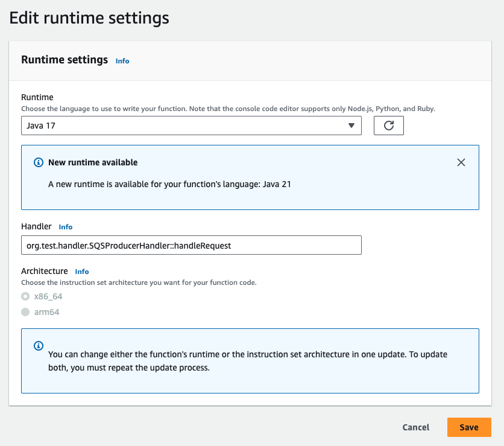Save the runtime settings
504x446 pixels.
click(x=468, y=427)
